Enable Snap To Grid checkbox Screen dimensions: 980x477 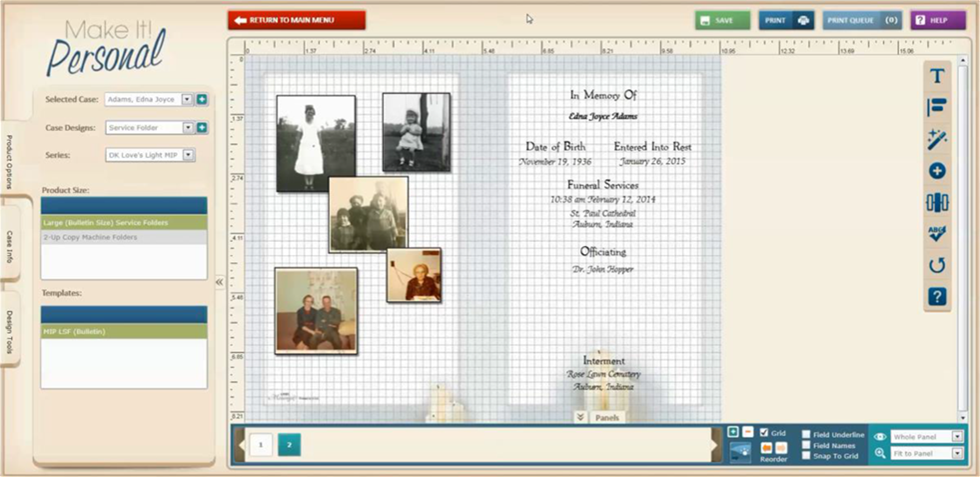[806, 456]
